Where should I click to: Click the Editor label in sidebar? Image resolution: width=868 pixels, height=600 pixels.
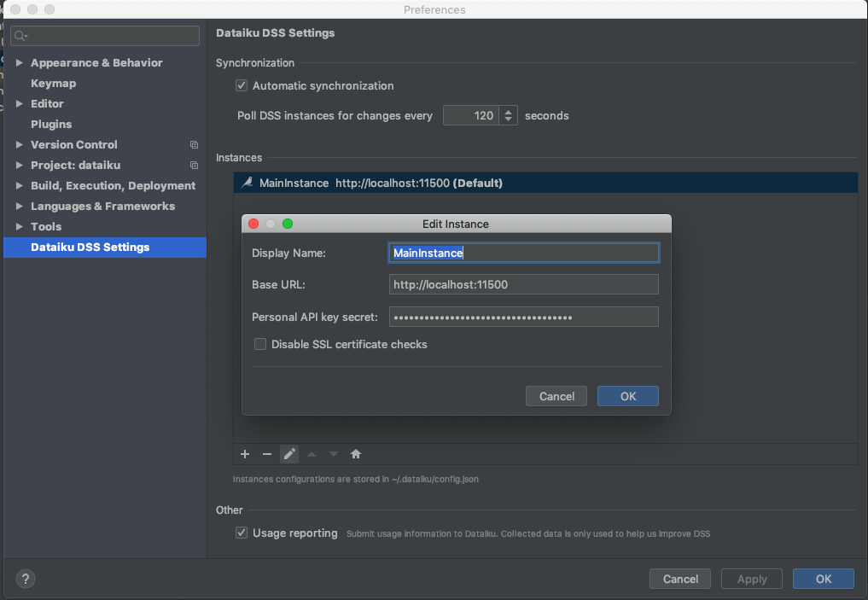[x=47, y=103]
